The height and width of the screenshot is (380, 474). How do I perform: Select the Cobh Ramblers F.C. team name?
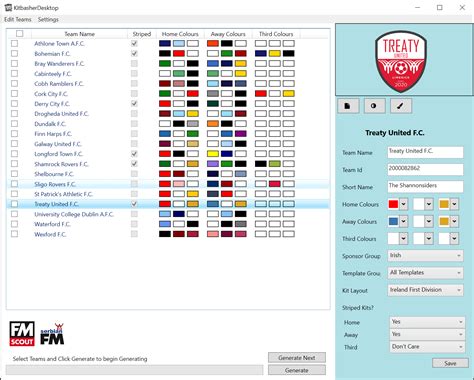click(59, 84)
